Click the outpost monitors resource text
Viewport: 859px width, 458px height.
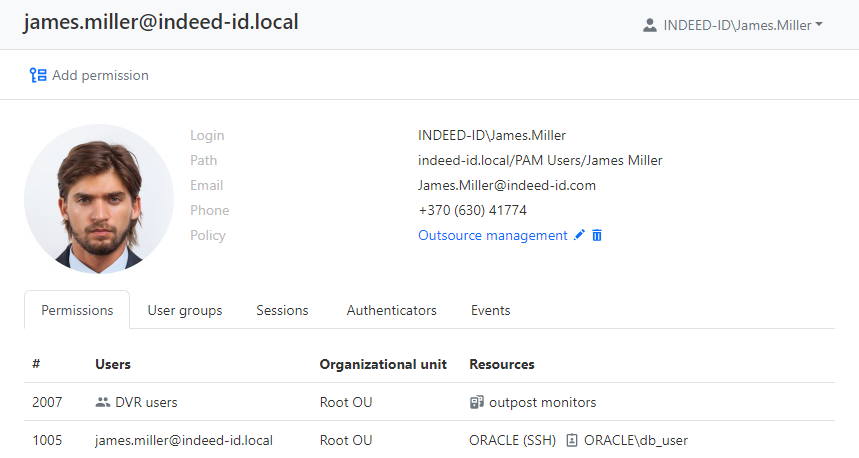(542, 402)
